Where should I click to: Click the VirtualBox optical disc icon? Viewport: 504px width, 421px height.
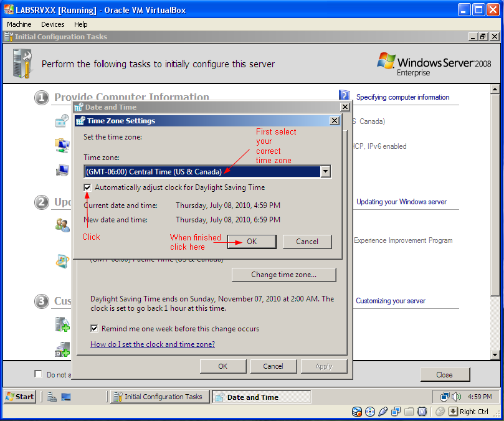[x=370, y=412]
